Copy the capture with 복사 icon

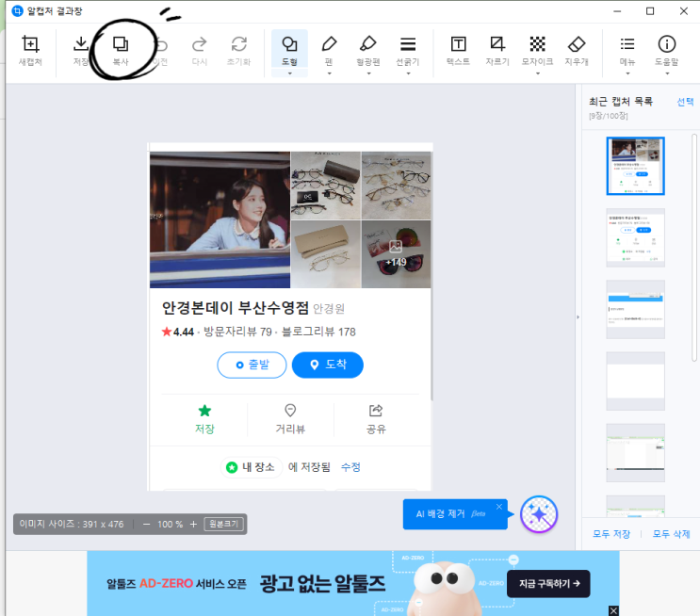click(121, 51)
